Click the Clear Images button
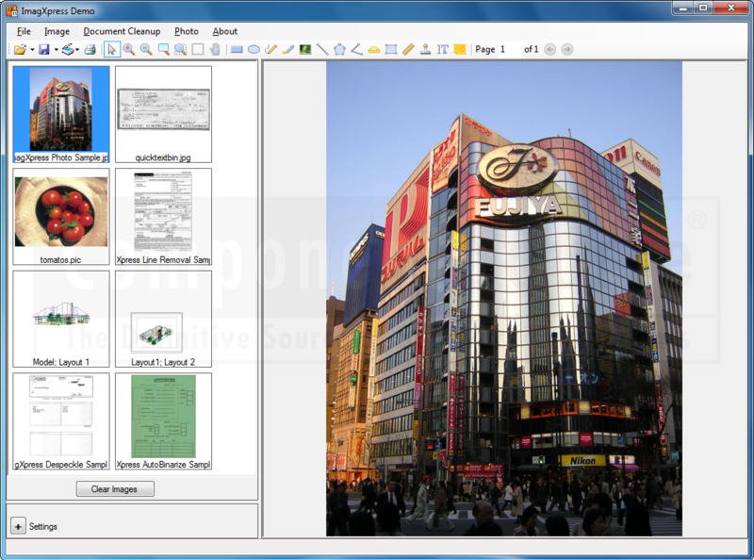The height and width of the screenshot is (560, 754). coord(115,488)
